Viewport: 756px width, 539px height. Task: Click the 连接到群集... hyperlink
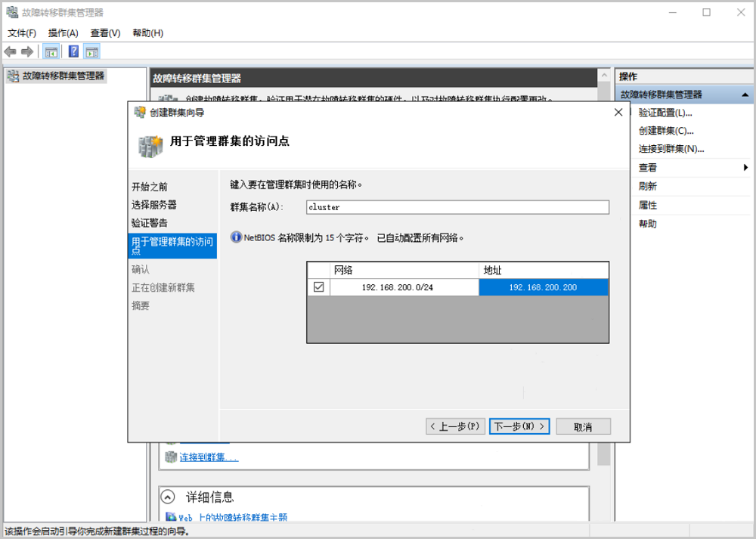pyautogui.click(x=209, y=457)
